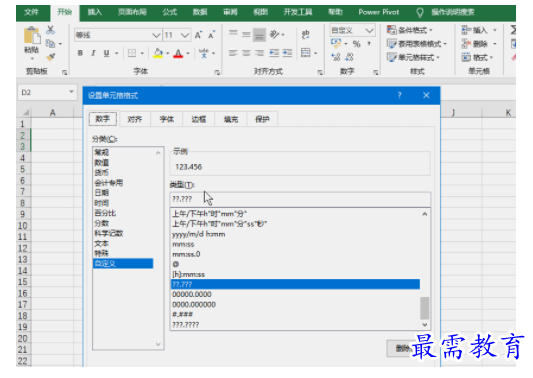Click the Copy icon
Viewport: 533px width, 378px height.
(x=50, y=44)
